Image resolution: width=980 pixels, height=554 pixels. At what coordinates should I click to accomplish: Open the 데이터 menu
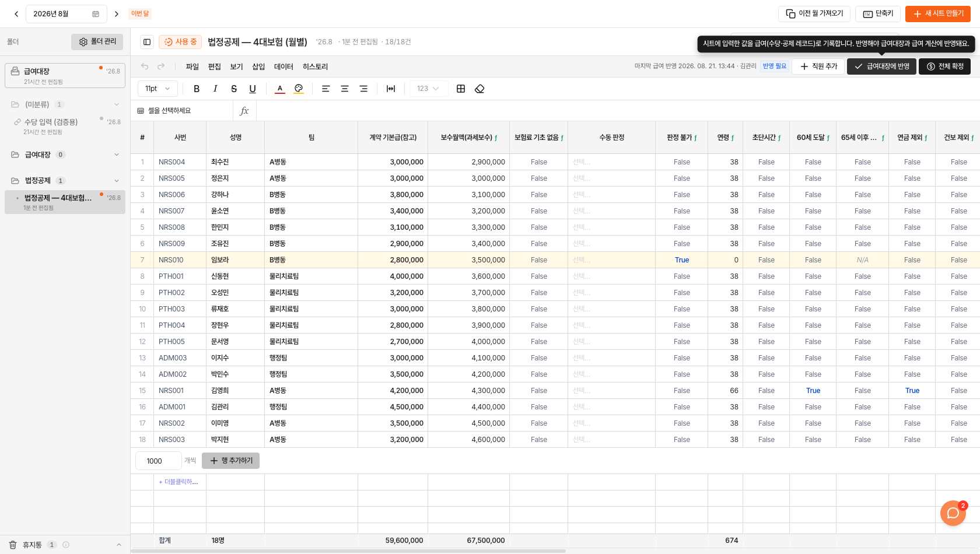coord(283,66)
